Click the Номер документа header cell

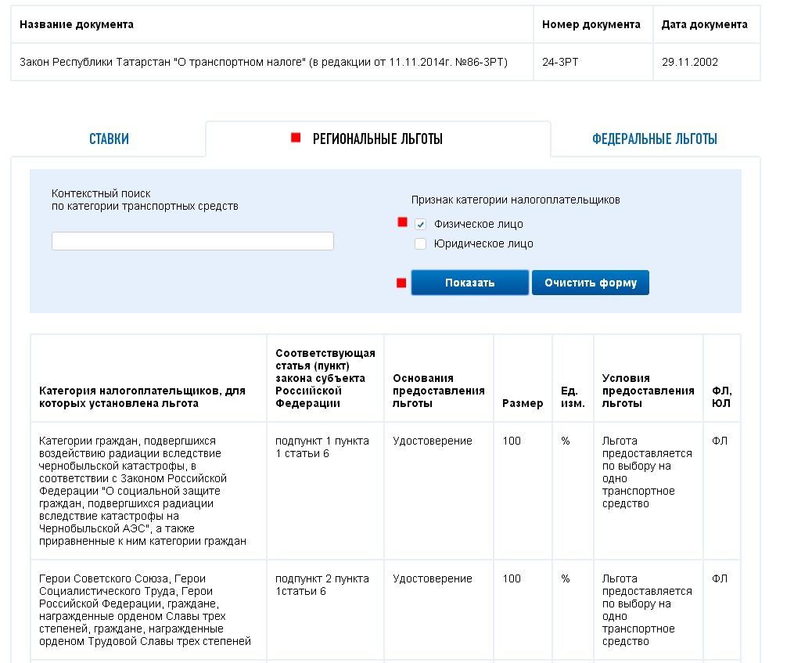pos(591,24)
